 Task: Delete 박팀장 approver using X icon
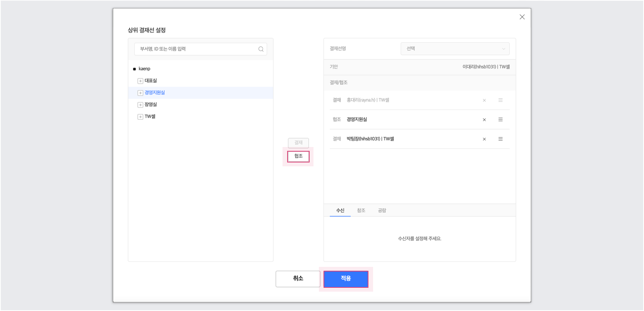(x=484, y=139)
